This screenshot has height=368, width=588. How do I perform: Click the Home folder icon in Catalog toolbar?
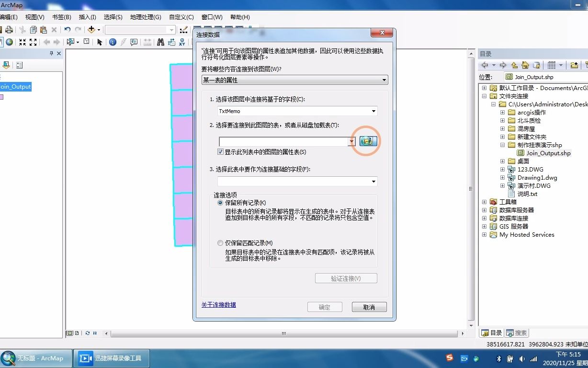tap(525, 65)
